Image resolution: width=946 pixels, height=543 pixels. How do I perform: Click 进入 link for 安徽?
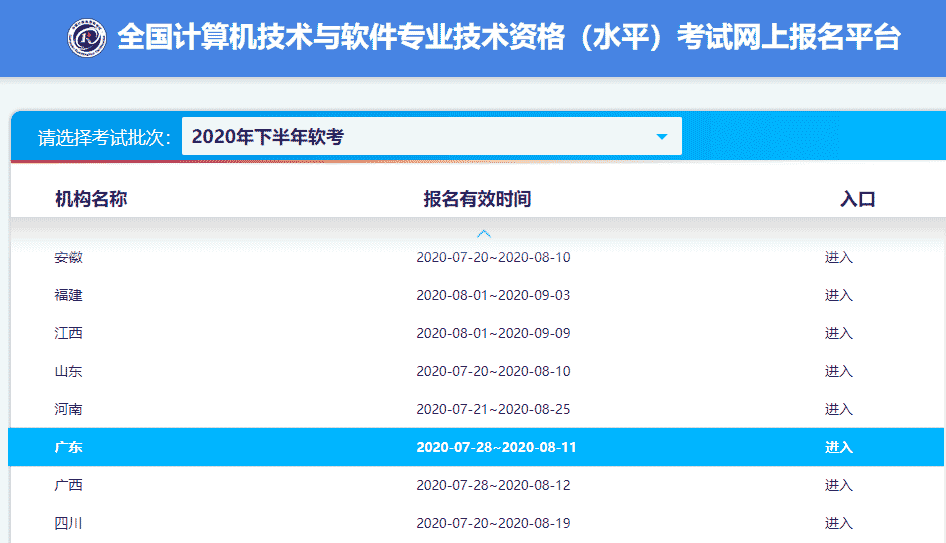click(x=838, y=257)
